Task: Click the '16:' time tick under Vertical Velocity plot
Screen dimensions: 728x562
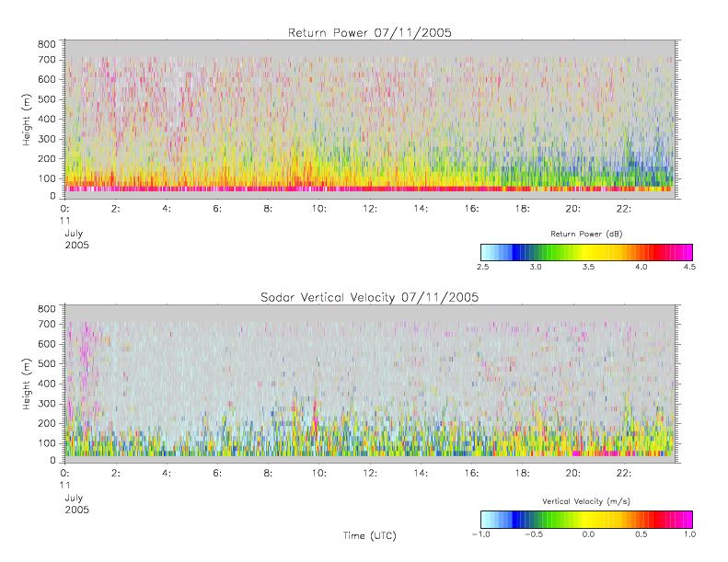Action: pos(472,474)
